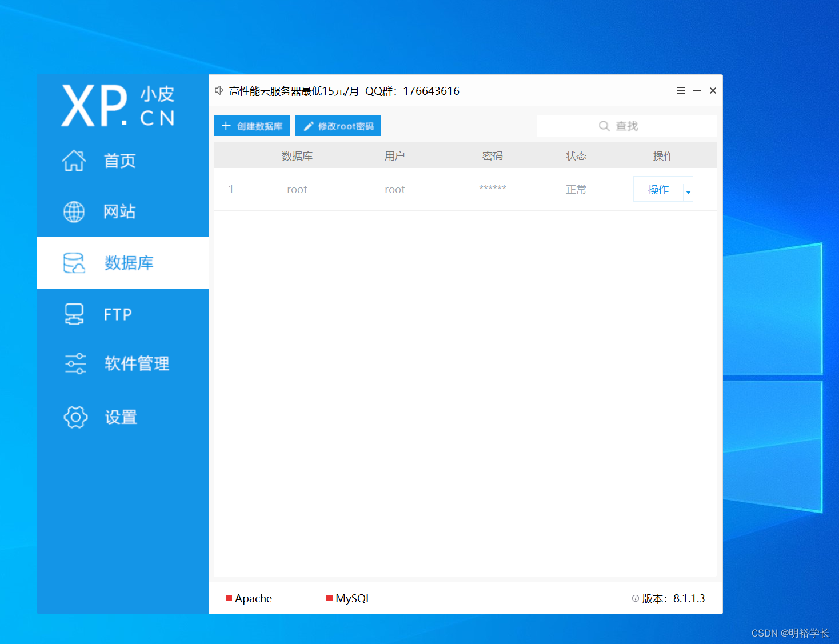Click the home icon beside 首页
The height and width of the screenshot is (644, 839).
click(x=74, y=161)
